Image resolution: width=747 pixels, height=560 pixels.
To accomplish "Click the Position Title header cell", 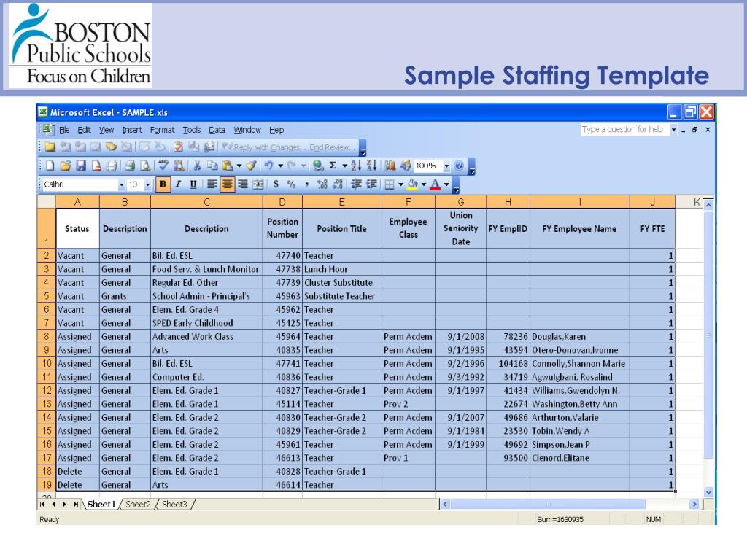I will [x=342, y=228].
